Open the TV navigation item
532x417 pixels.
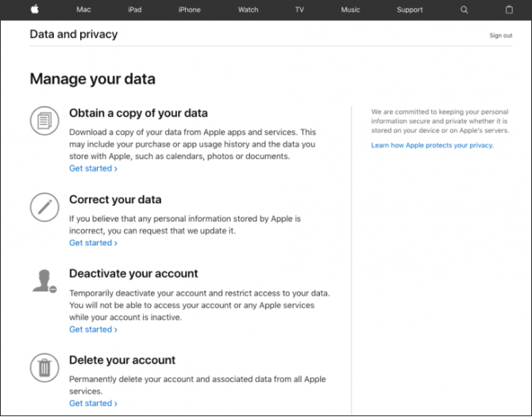tap(299, 10)
